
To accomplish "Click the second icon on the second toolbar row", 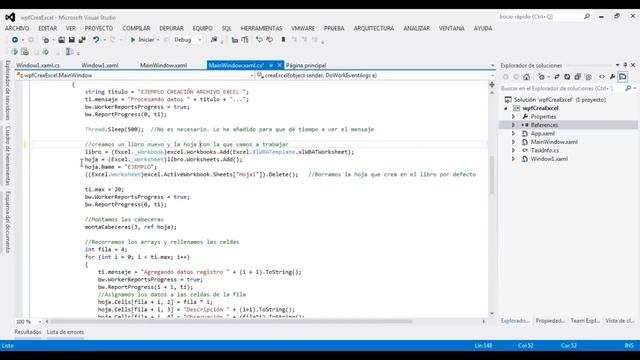I will (25, 52).
